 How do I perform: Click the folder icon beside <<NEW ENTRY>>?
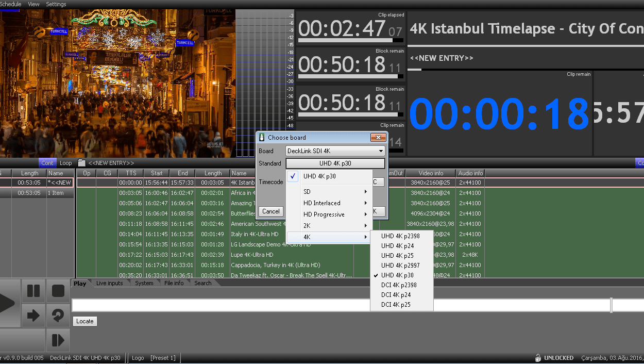[x=81, y=163]
